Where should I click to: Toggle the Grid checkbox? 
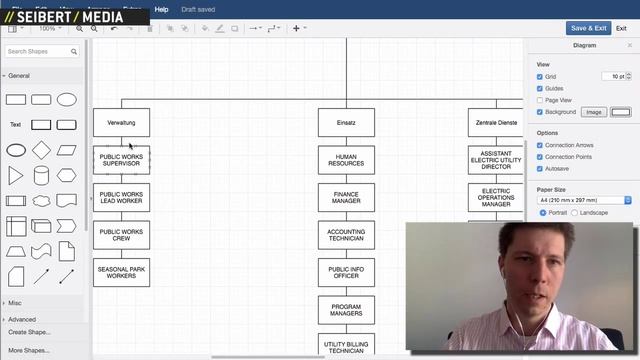click(540, 77)
